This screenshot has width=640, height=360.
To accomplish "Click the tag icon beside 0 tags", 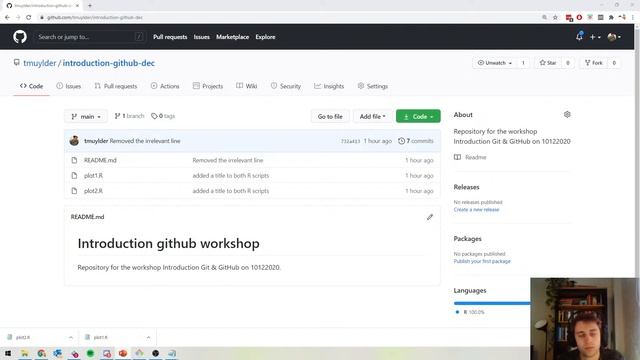I will (x=154, y=116).
